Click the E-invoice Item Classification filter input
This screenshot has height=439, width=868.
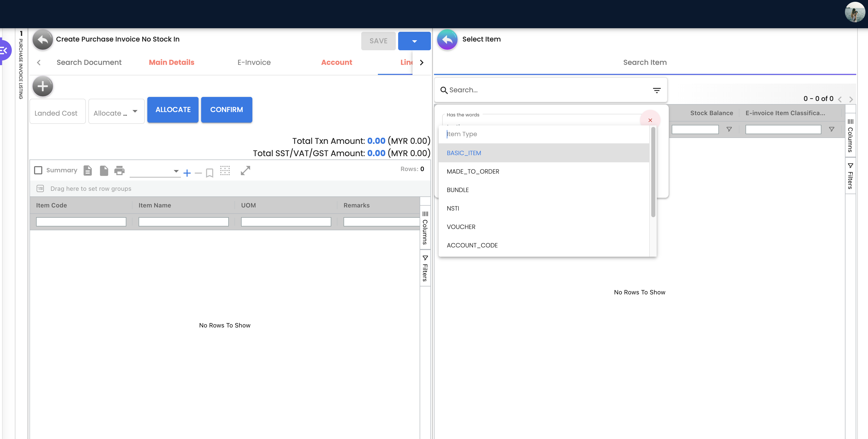pos(783,129)
